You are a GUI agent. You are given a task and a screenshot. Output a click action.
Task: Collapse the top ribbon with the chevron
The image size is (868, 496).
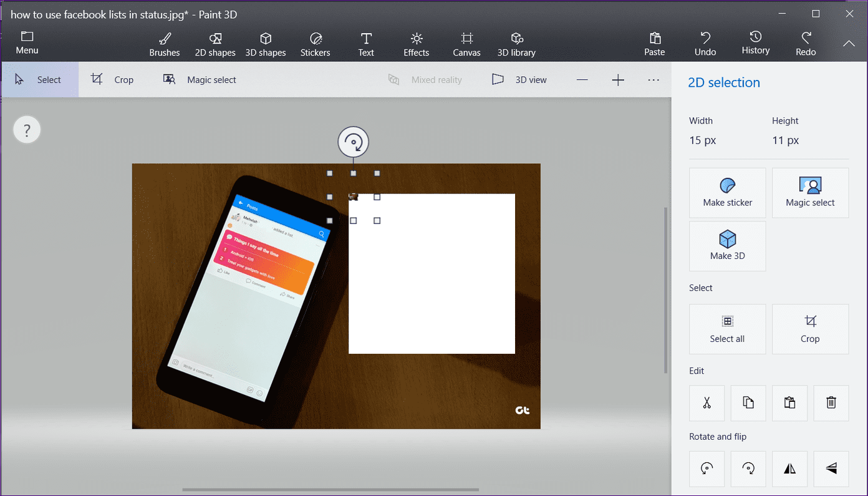coord(849,44)
